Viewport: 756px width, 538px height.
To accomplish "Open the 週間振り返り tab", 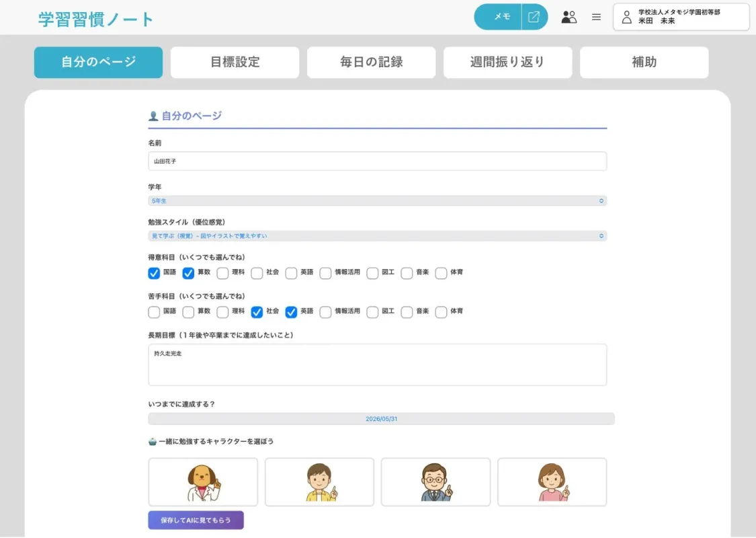I will coord(507,62).
